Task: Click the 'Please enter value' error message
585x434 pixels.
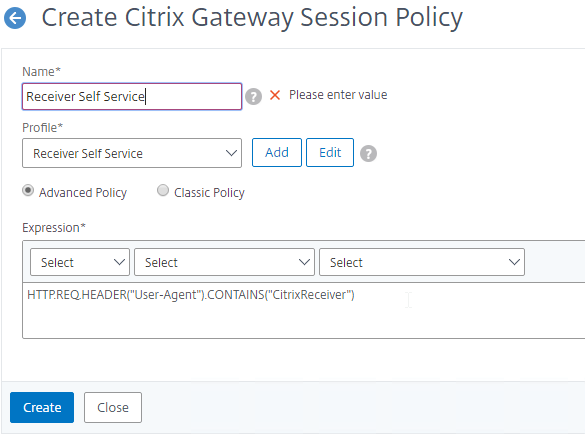Action: point(338,95)
